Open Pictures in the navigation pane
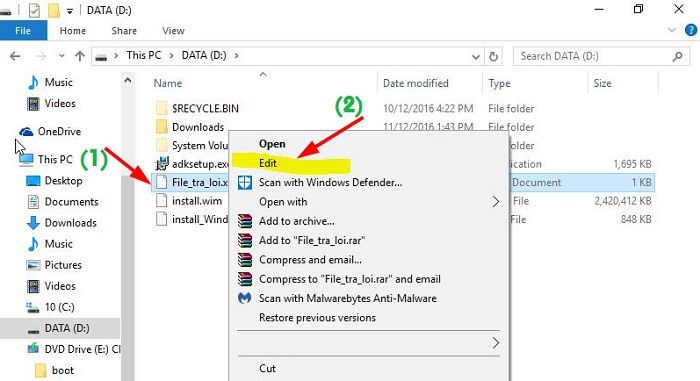 click(54, 265)
